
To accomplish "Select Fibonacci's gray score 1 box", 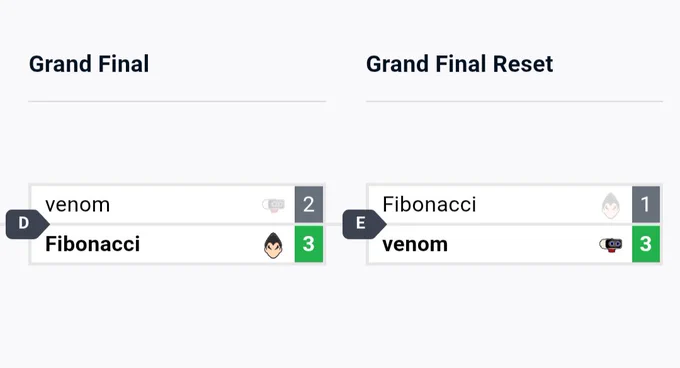I will pos(646,205).
